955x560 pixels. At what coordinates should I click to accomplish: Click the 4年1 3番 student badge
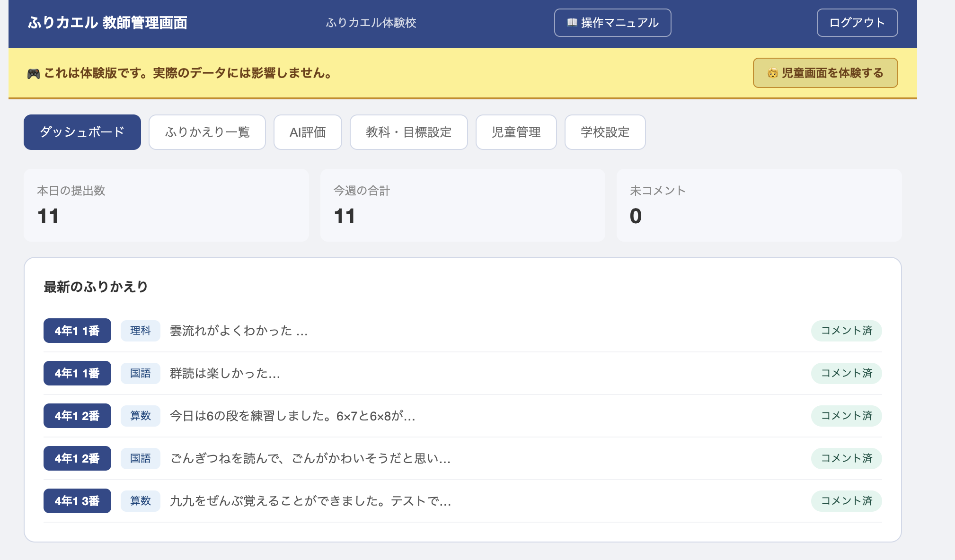pyautogui.click(x=77, y=501)
